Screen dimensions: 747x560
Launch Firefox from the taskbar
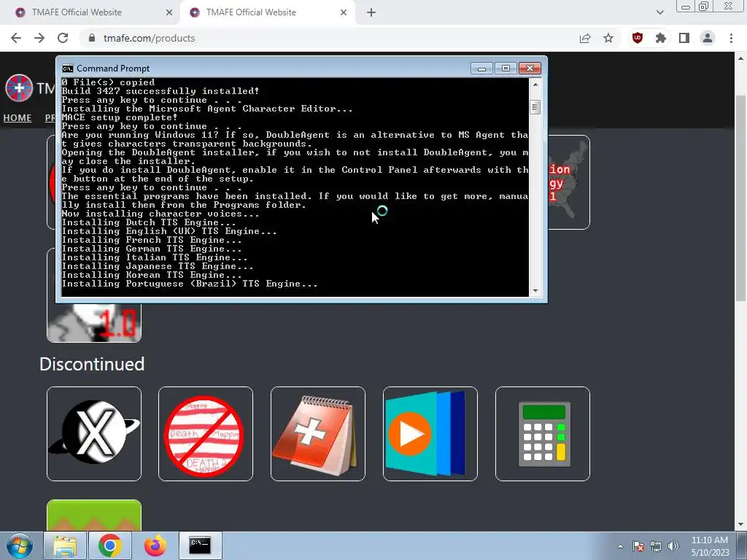point(155,545)
